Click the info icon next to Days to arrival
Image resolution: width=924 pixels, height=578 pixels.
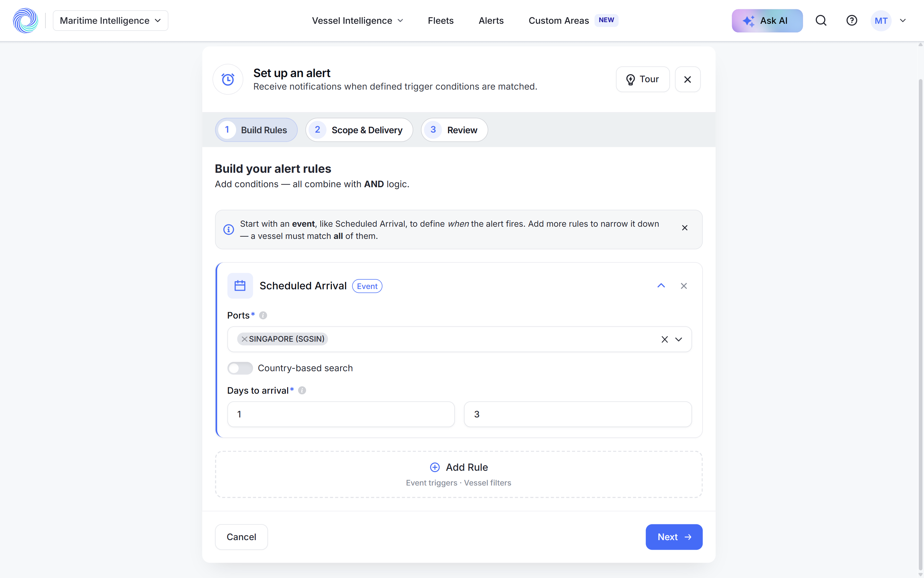click(x=302, y=390)
